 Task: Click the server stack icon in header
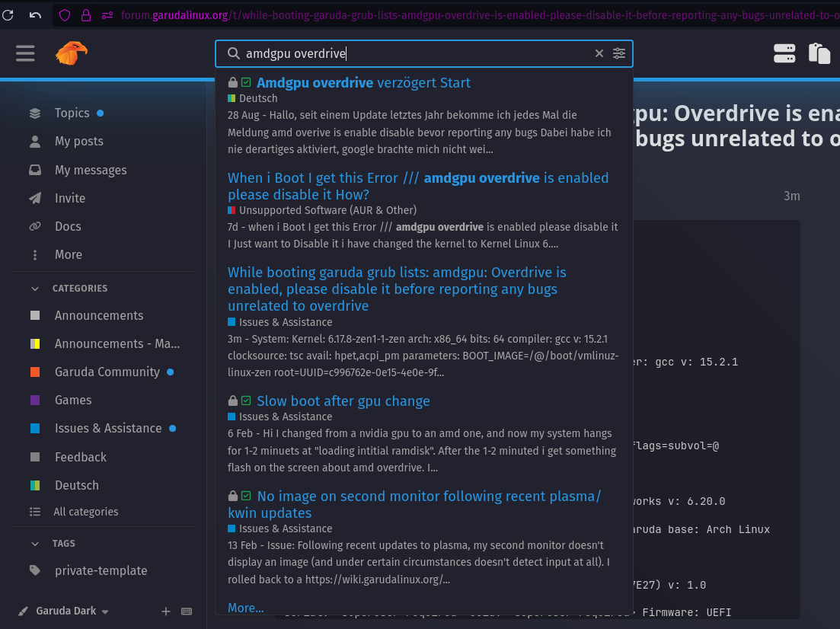pyautogui.click(x=784, y=53)
